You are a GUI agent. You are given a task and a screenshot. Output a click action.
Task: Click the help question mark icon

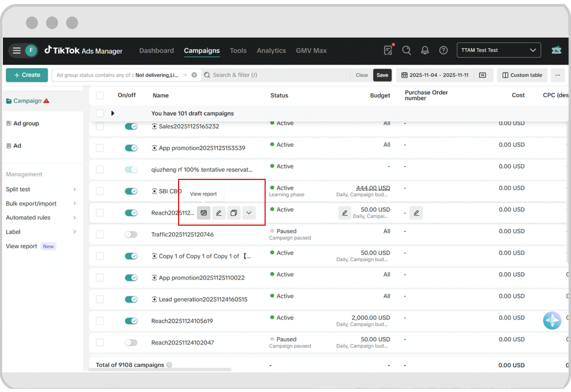(443, 50)
